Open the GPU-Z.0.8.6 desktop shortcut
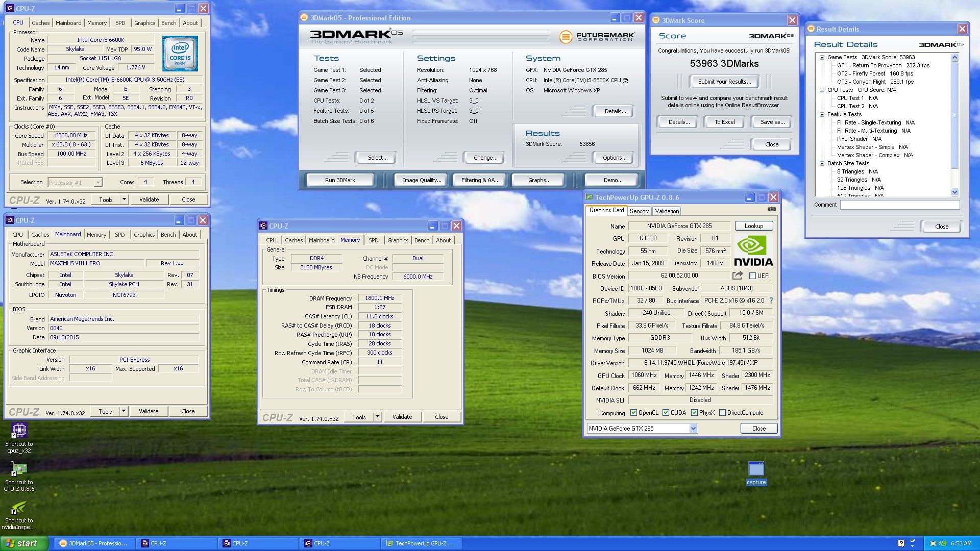This screenshot has width=980, height=551. coord(19,469)
